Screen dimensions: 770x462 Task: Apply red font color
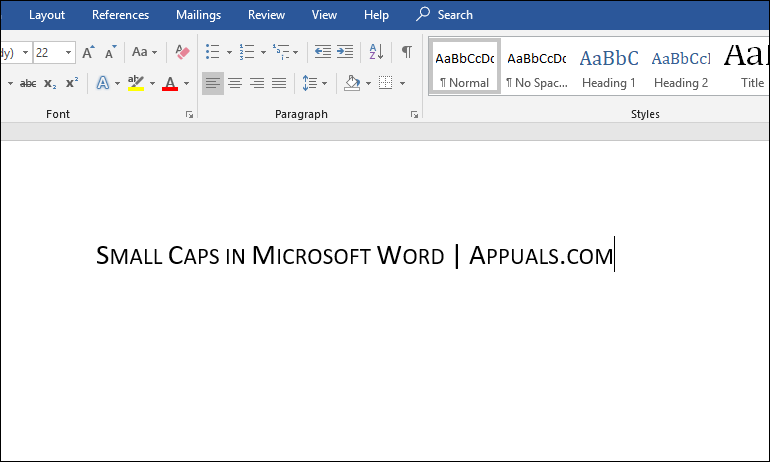(x=170, y=83)
